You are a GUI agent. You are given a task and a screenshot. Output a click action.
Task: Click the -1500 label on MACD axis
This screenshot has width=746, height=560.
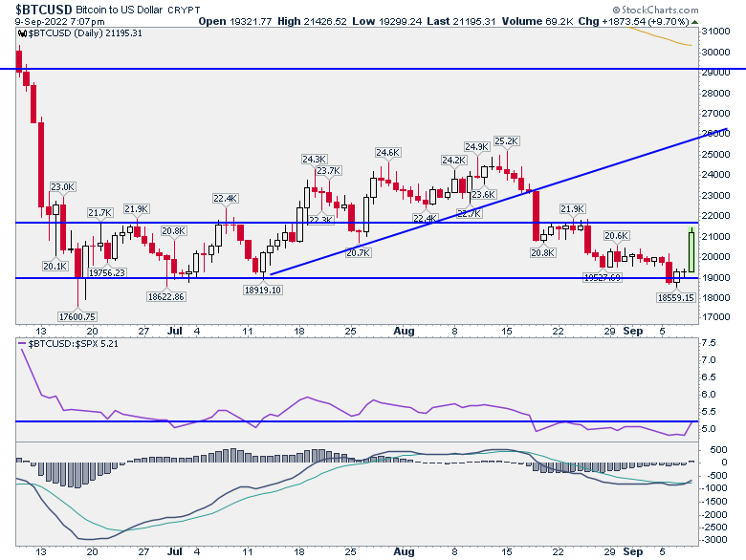coord(714,502)
